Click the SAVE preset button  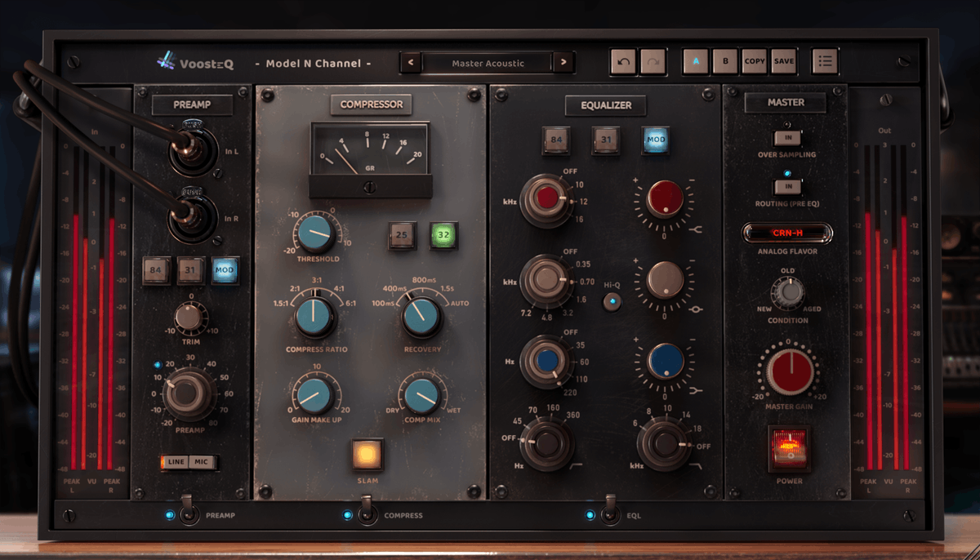(783, 61)
